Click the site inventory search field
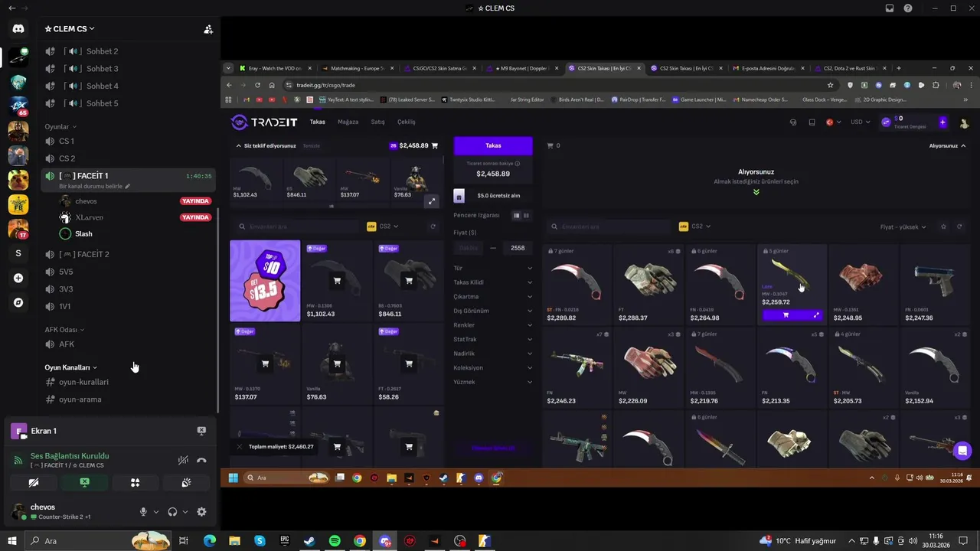This screenshot has width=980, height=551. (611, 227)
